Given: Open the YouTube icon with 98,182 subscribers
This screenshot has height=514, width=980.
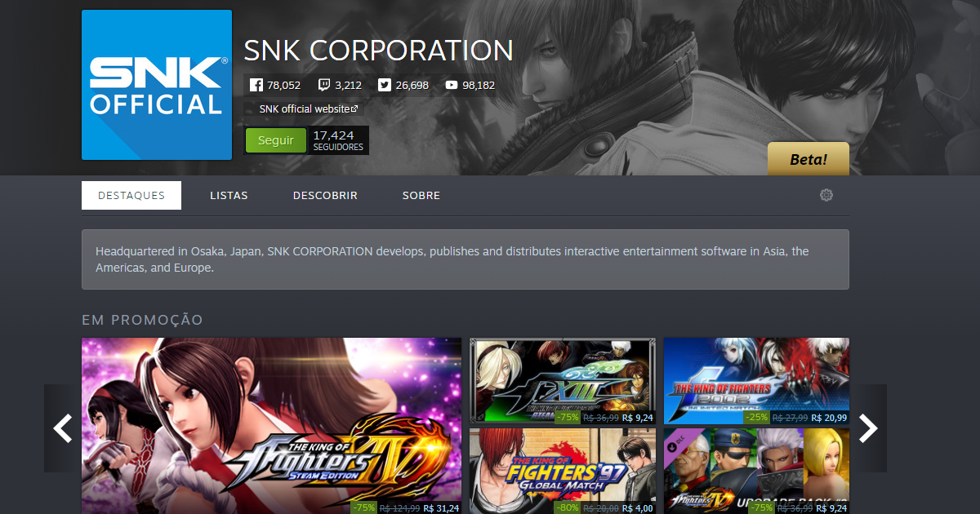Looking at the screenshot, I should (452, 85).
